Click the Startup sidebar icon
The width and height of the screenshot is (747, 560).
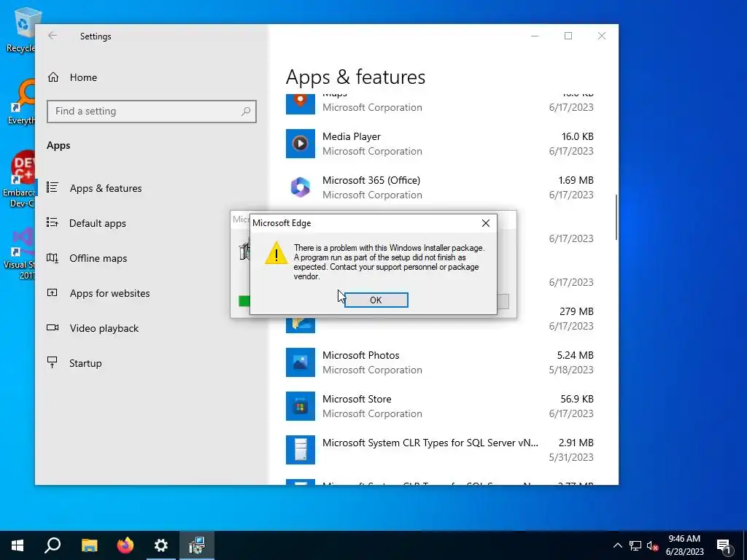point(53,362)
